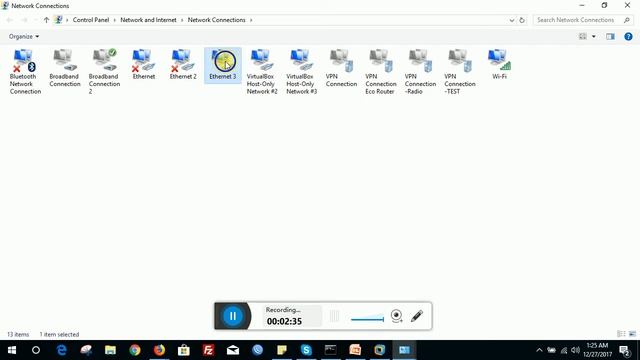Open the Windows Start menu
The image size is (640, 360).
pos(12,350)
